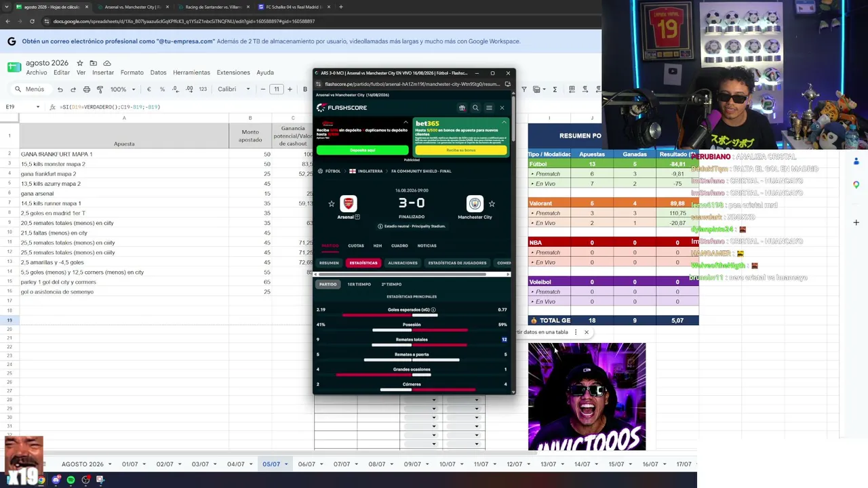Screen dimensions: 868x488
Task: Click the filter icon in Sheets toolbar
Action: (x=523, y=89)
